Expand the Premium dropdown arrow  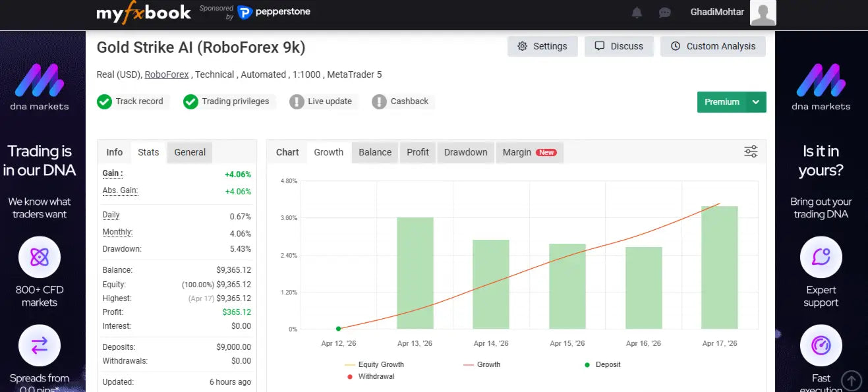tap(756, 102)
